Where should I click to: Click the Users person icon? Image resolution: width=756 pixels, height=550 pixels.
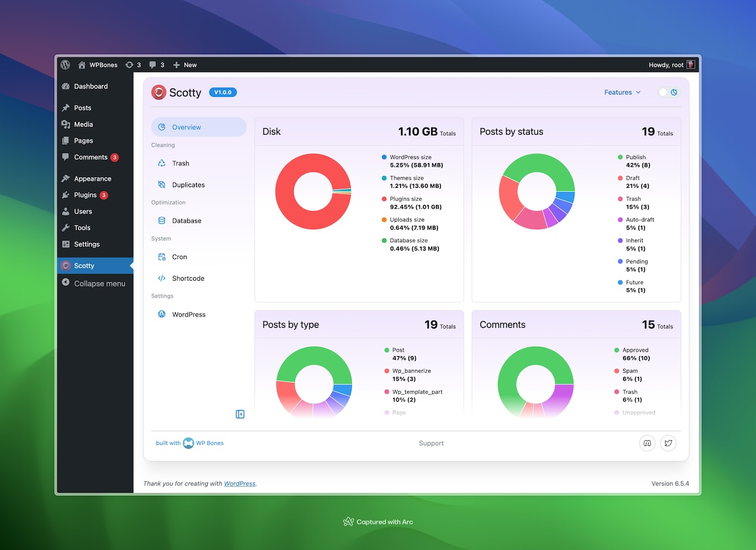click(x=66, y=211)
